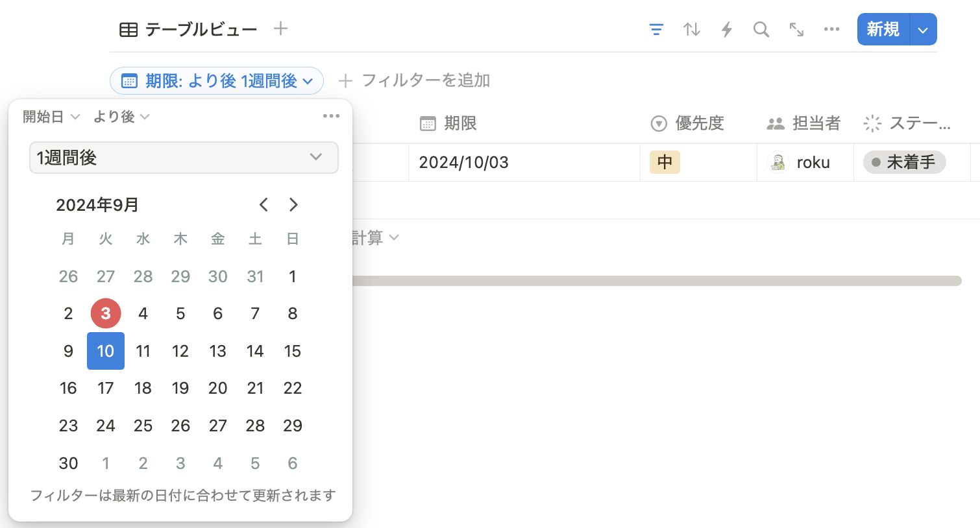980x528 pixels.
Task: Select September 29 in calendar
Action: pos(293,426)
